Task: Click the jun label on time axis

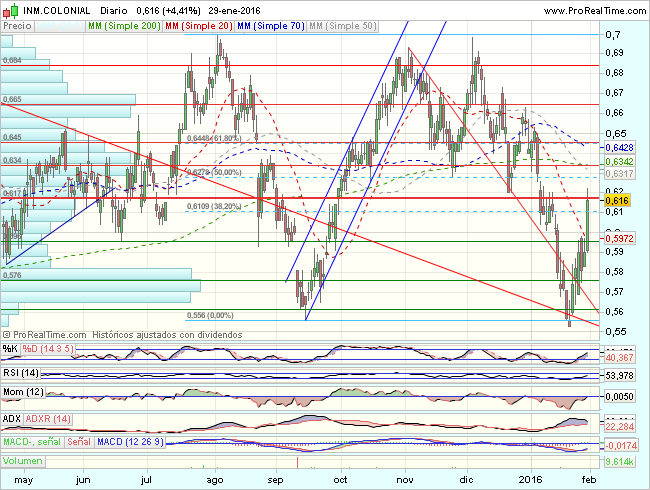Action: (x=83, y=480)
